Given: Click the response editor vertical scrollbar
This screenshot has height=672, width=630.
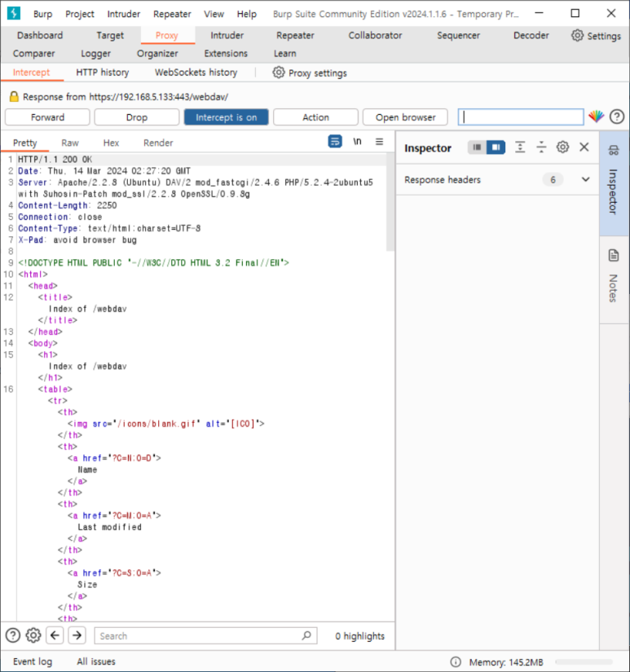Looking at the screenshot, I should (x=390, y=201).
